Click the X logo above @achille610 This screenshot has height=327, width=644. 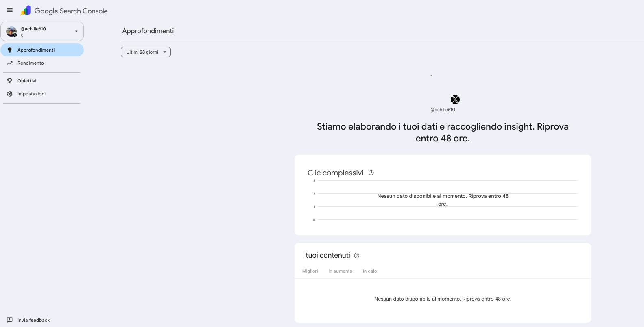coord(455,100)
